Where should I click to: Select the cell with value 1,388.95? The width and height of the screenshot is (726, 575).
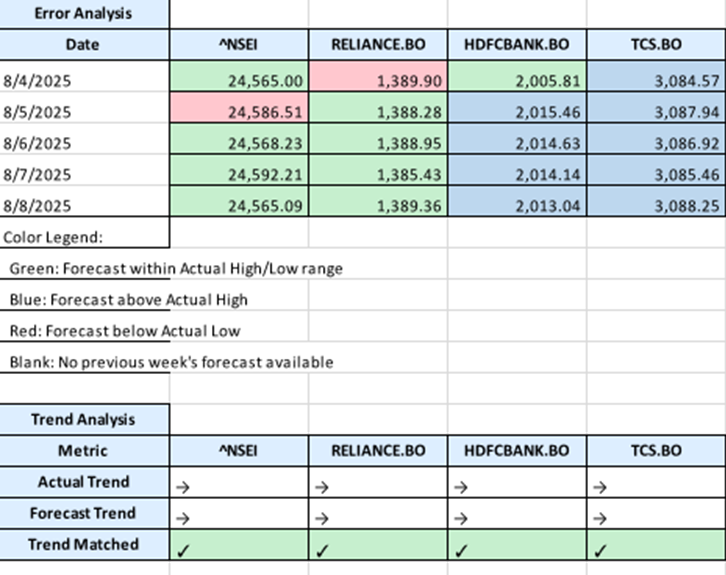pos(378,139)
